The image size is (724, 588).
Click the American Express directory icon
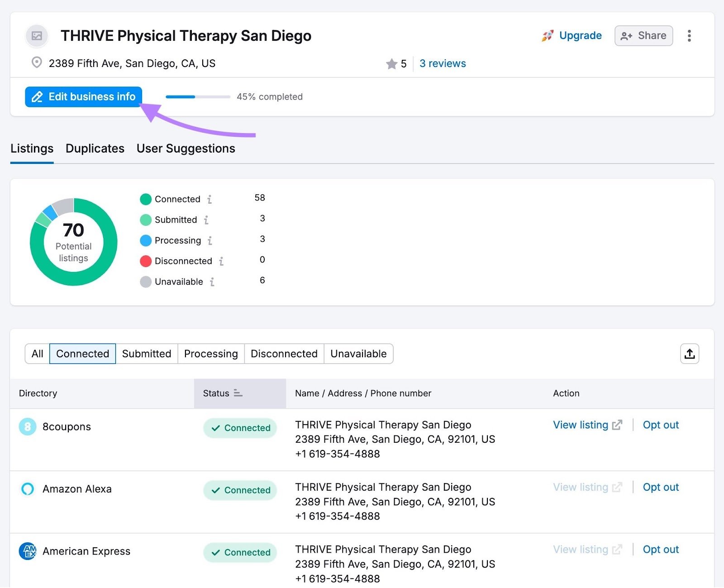[27, 551]
